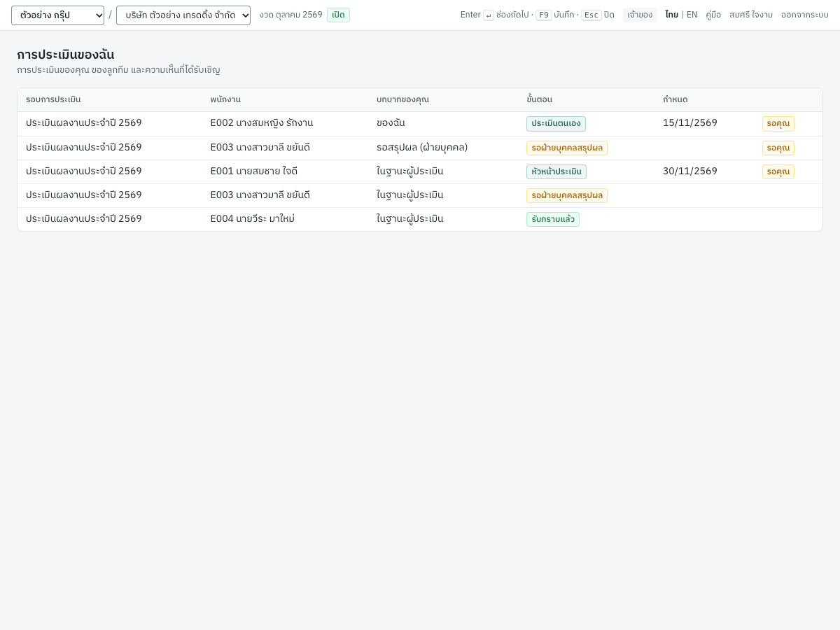Click the "รอบการประเมิน" column header

(x=53, y=99)
